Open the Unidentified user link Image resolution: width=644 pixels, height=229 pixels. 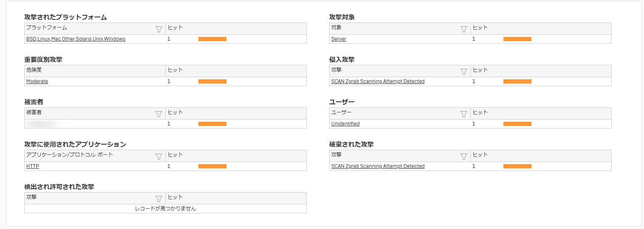coord(345,124)
